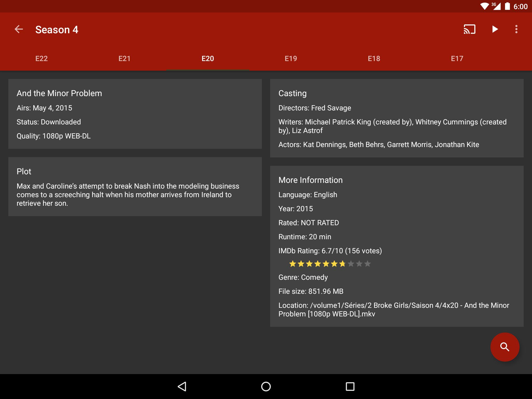Tap the Cast screen icon
The height and width of the screenshot is (399, 532).
tap(470, 29)
